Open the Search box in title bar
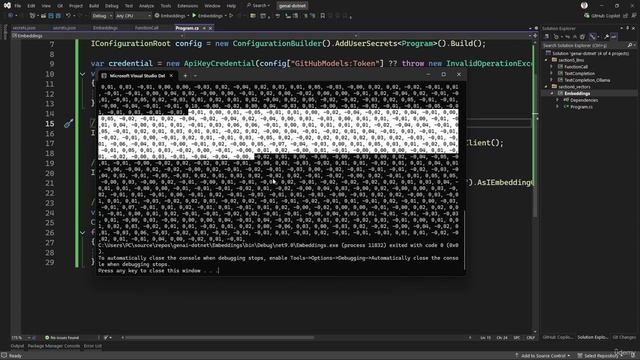Viewport: 640px width, 360px height. click(x=258, y=6)
